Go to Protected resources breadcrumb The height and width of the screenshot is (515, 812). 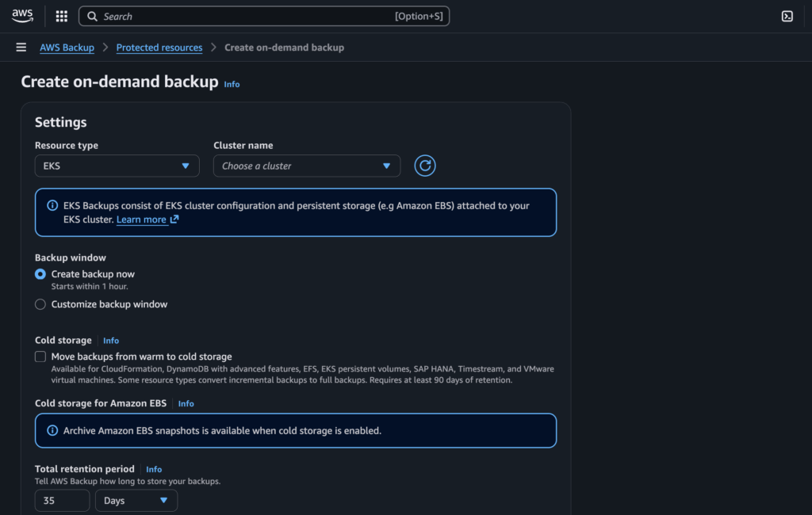pyautogui.click(x=159, y=47)
